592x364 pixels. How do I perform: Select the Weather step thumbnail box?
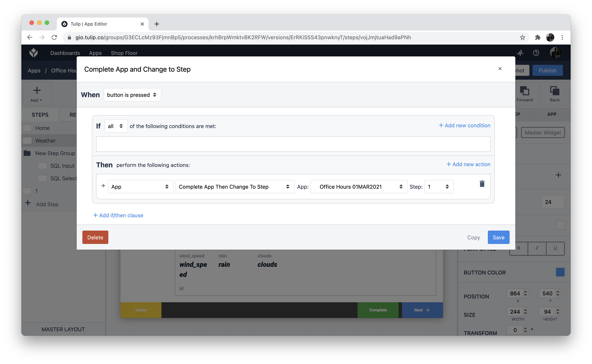pyautogui.click(x=27, y=141)
